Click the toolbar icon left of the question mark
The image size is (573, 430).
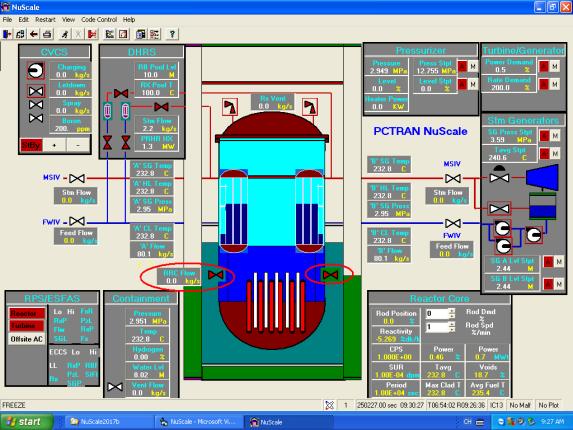[x=155, y=34]
